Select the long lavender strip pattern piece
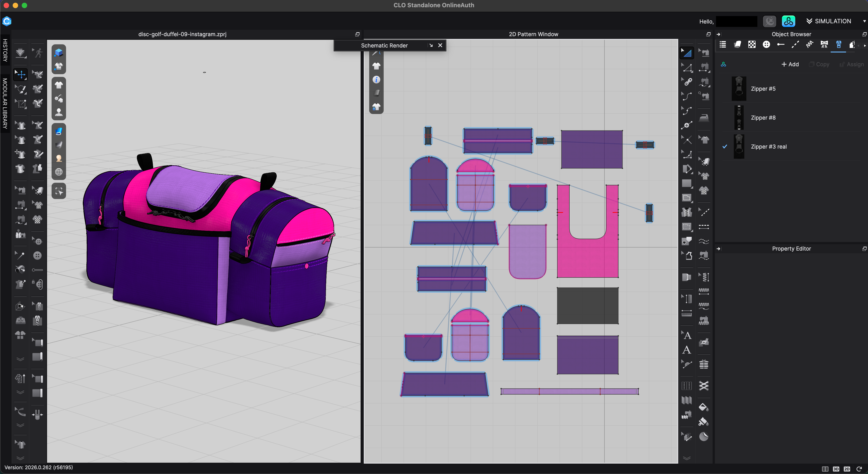 tap(569, 391)
